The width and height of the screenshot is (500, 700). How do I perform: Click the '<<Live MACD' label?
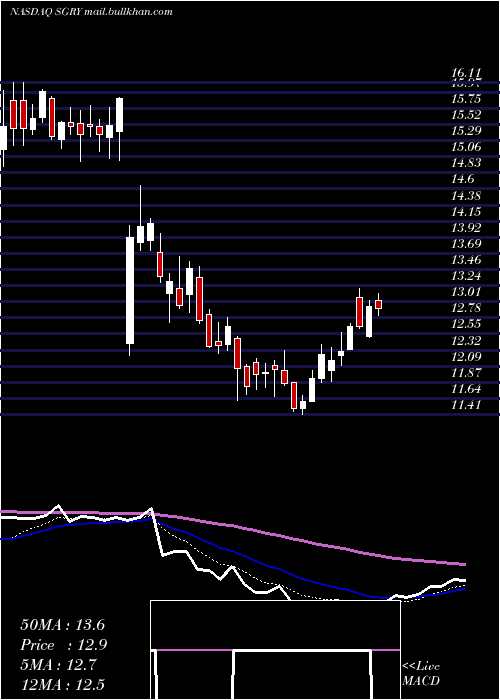point(421,674)
